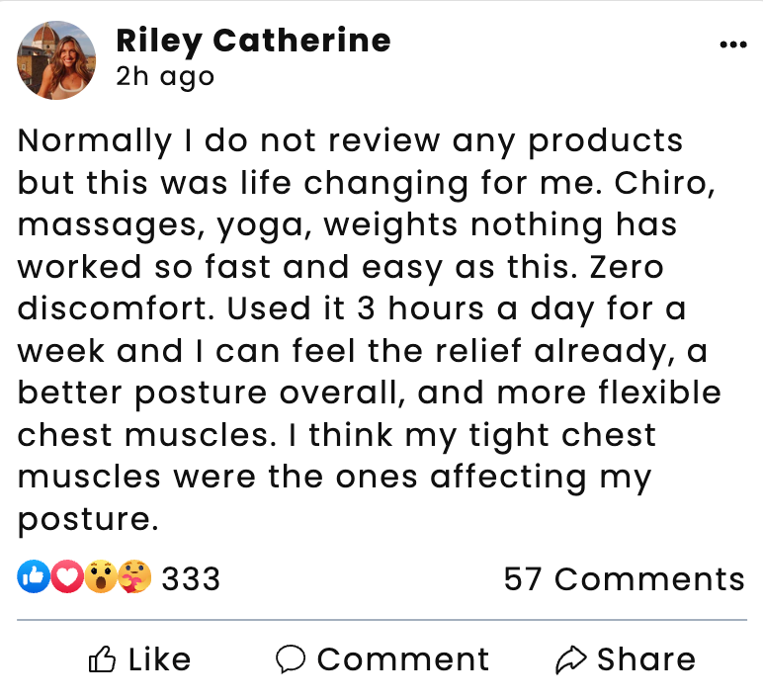Click the curved arrow share icon
This screenshot has height=700, width=763.
(571, 659)
